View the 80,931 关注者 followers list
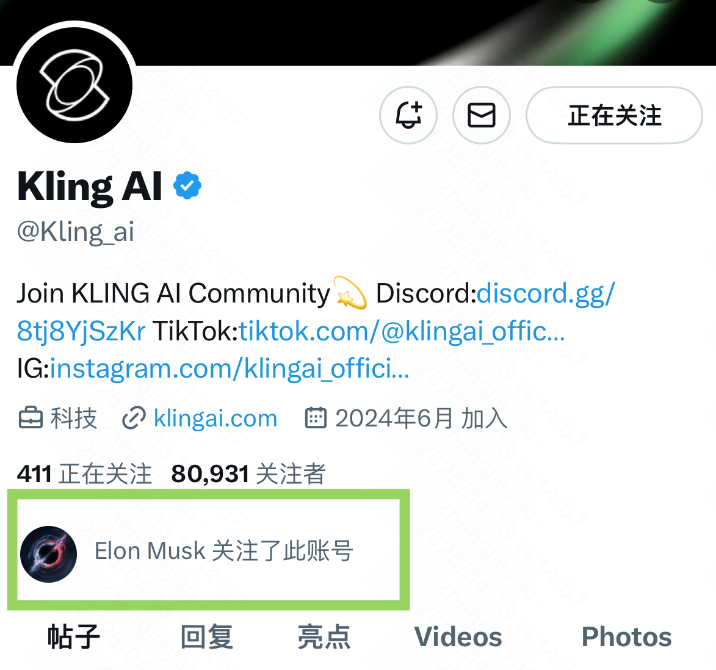Viewport: 716px width, 670px height. [248, 474]
